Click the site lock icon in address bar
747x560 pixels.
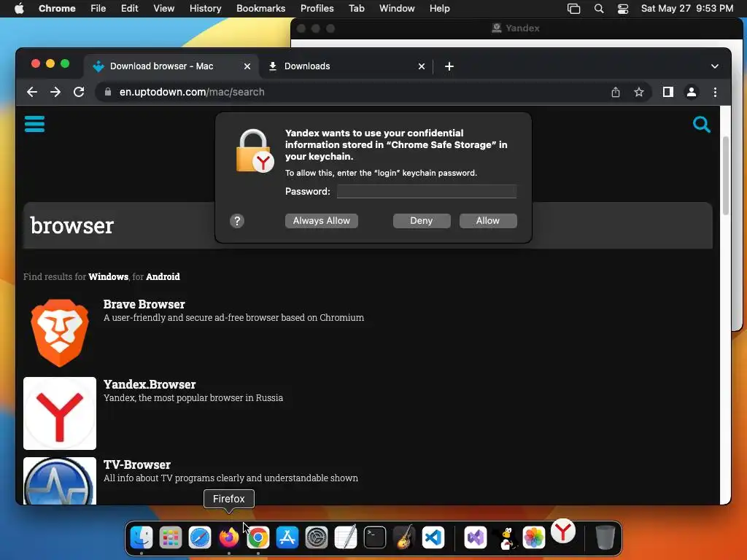[108, 92]
